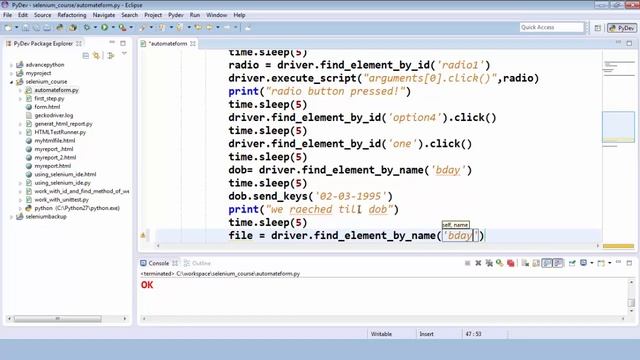640x360 pixels.
Task: Click the Print toolbar icon
Action: click(47, 27)
